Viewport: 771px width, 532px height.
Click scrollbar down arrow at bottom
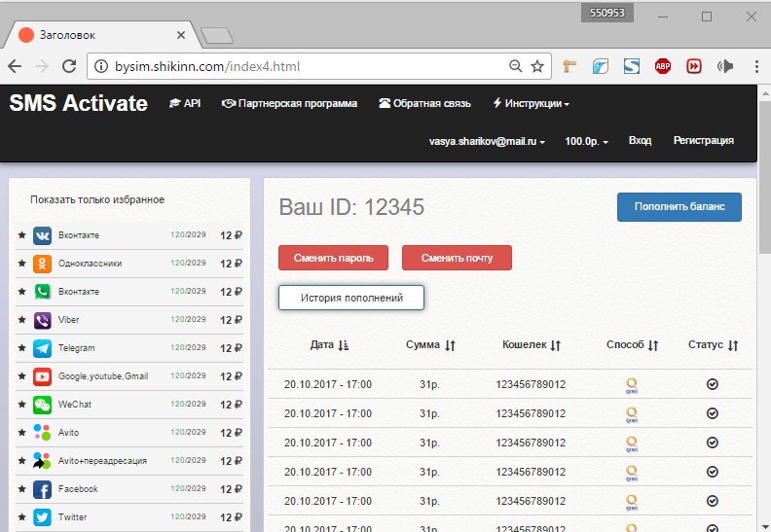point(765,527)
